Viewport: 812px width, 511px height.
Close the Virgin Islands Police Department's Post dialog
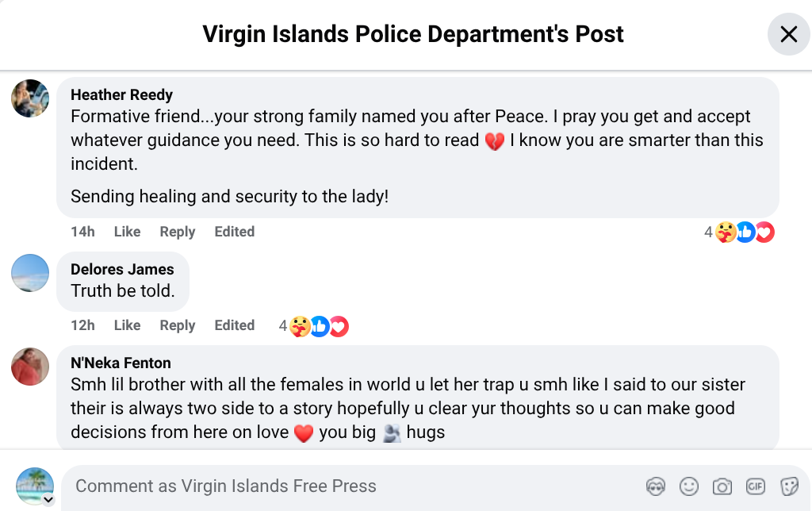click(x=788, y=34)
